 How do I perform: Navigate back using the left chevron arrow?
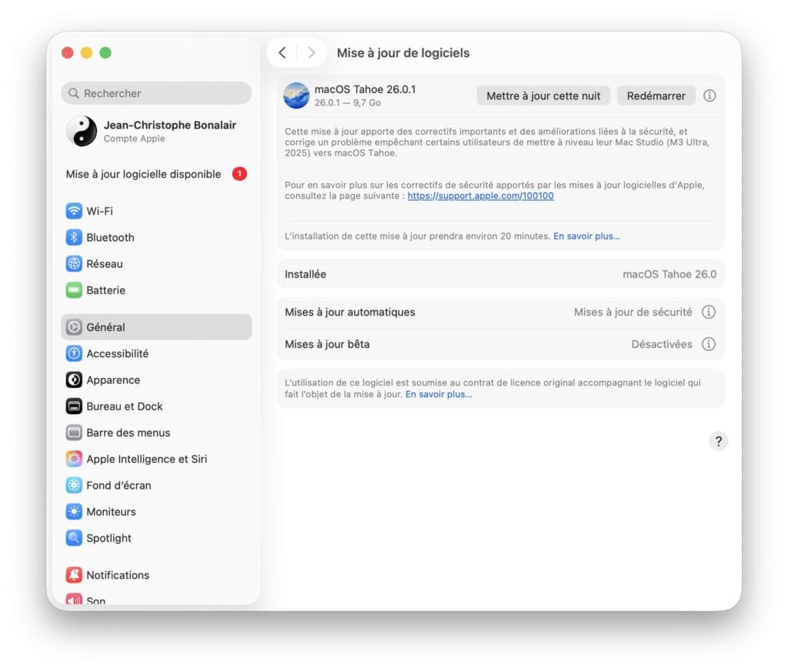(x=283, y=52)
